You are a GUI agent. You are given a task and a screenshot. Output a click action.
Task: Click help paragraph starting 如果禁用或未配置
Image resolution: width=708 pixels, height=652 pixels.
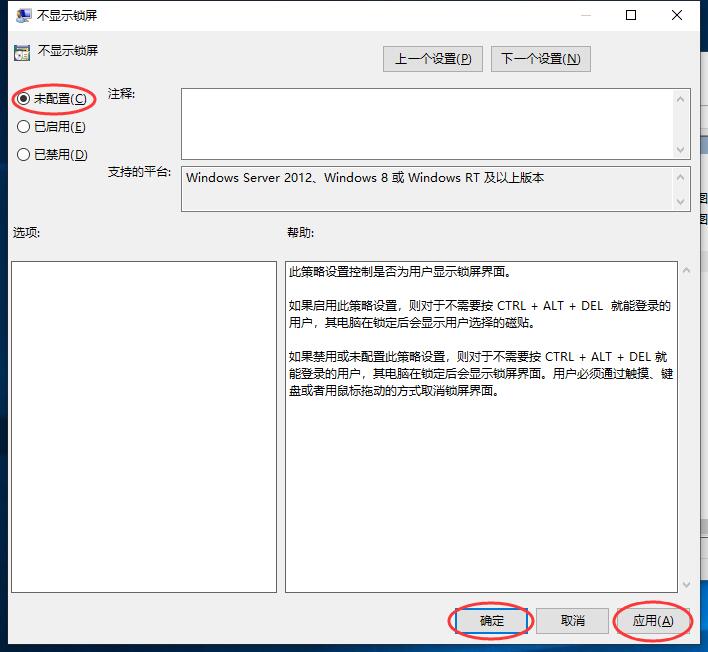(481, 373)
